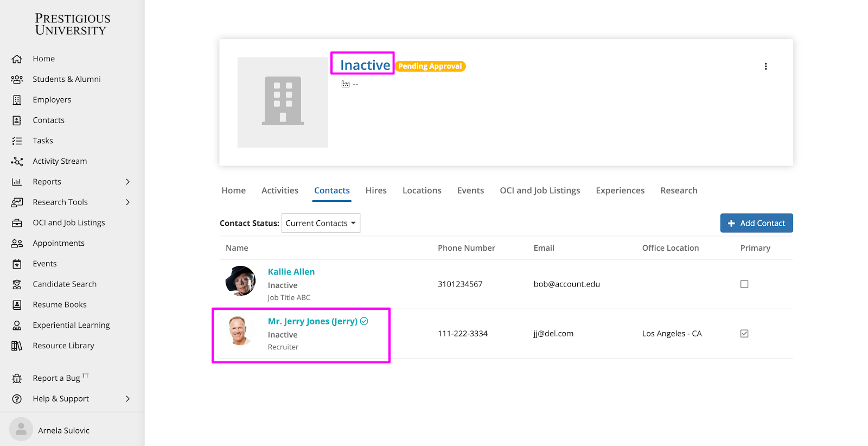868x446 pixels.
Task: Click the employer building logo placeholder
Action: pos(283,102)
